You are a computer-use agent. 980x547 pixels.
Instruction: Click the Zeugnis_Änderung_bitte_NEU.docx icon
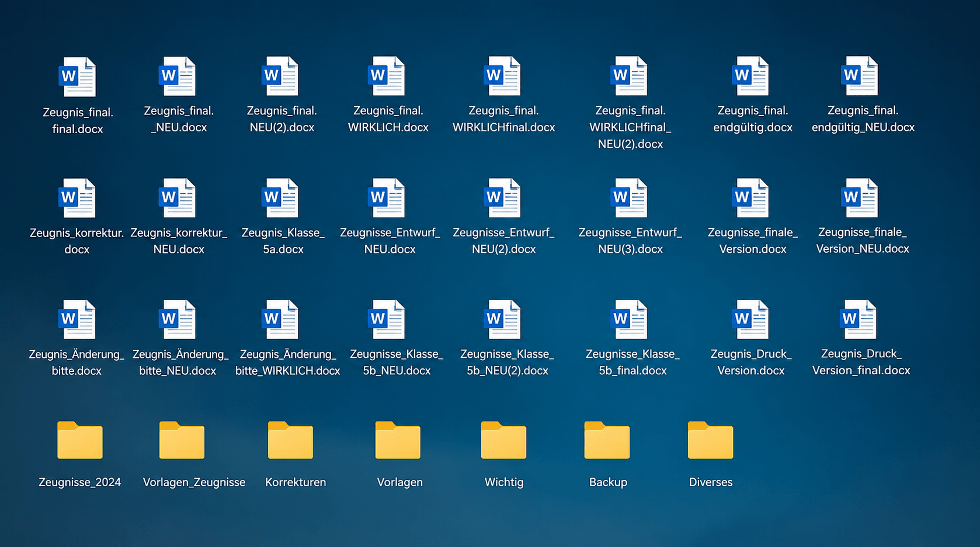[177, 319]
